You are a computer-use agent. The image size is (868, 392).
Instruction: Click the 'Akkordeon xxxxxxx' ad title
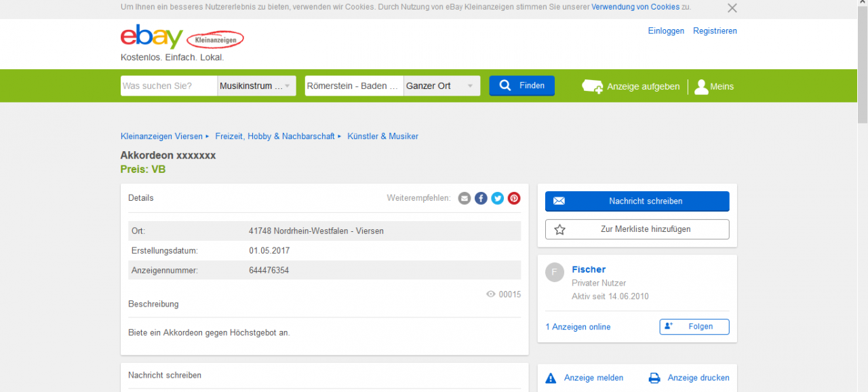(168, 155)
